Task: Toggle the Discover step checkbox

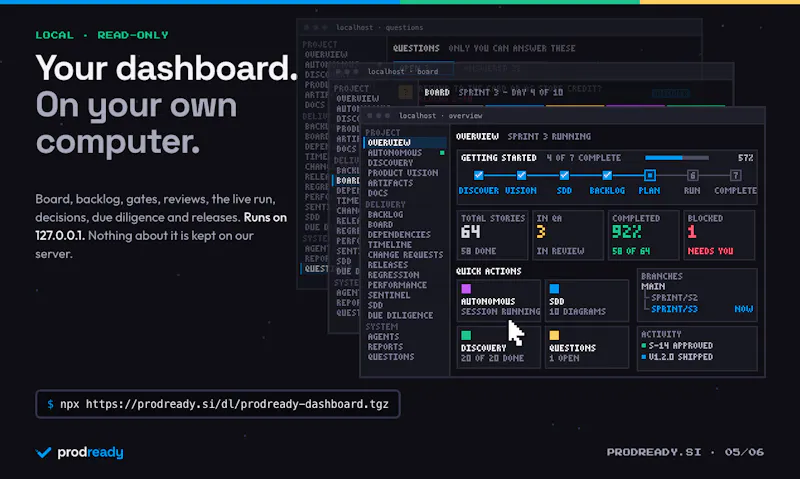Action: 478,175
